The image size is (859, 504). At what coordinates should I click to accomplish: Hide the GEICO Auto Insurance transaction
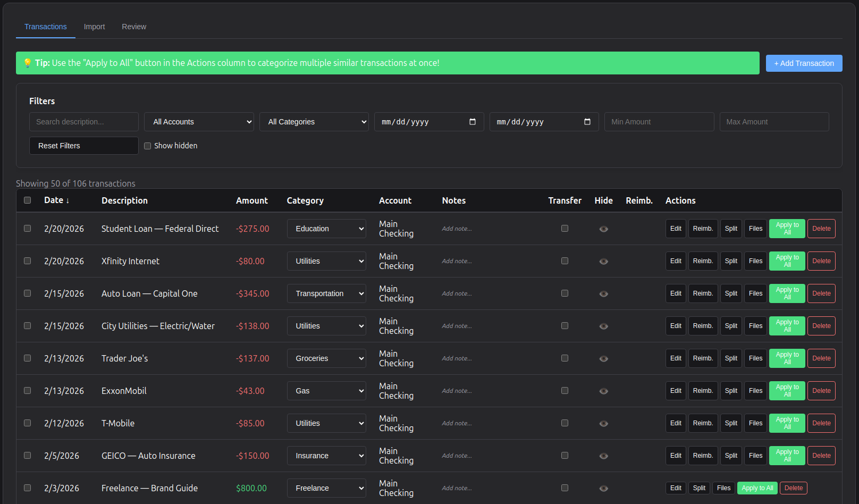603,456
